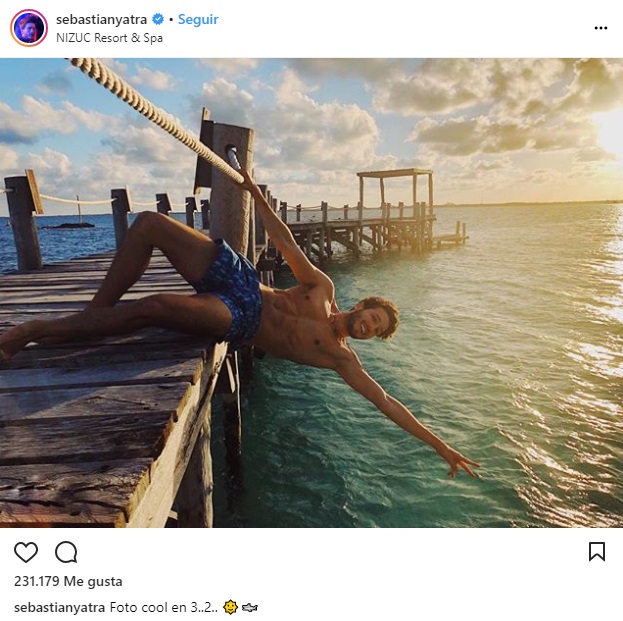Open the three-dot more options menu
The width and height of the screenshot is (623, 621).
click(600, 28)
